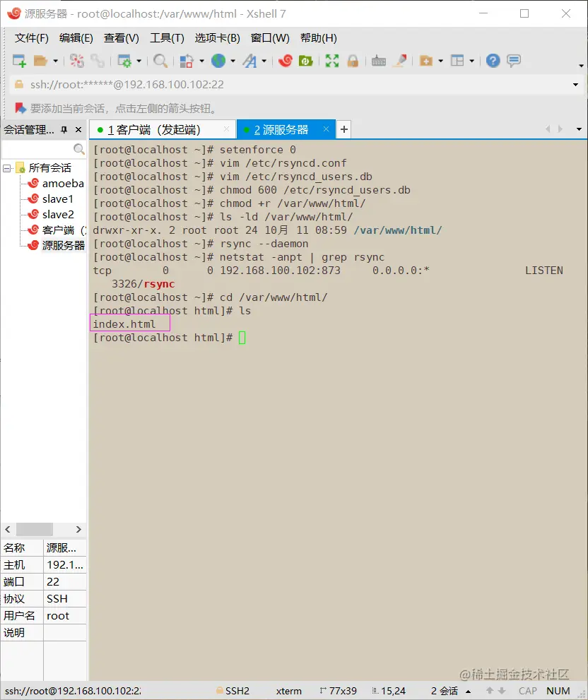This screenshot has height=700, width=588.
Task: Click the session tree right scroll arrow
Action: pos(78,529)
